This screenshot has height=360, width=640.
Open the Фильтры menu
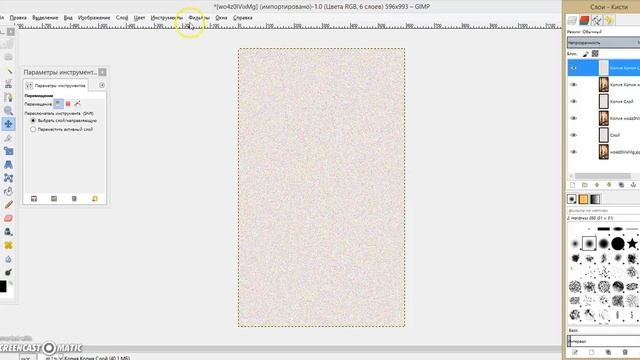(199, 18)
